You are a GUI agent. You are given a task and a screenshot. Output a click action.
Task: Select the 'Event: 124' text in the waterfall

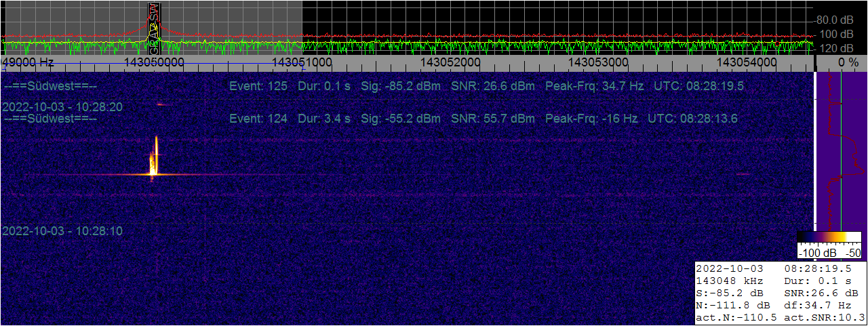pos(258,119)
